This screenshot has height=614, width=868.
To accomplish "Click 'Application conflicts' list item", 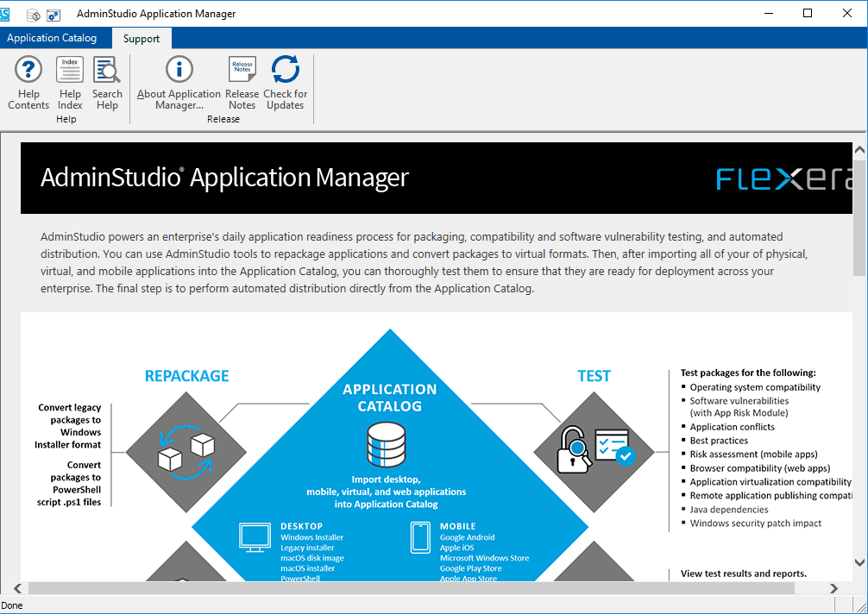I will click(732, 427).
